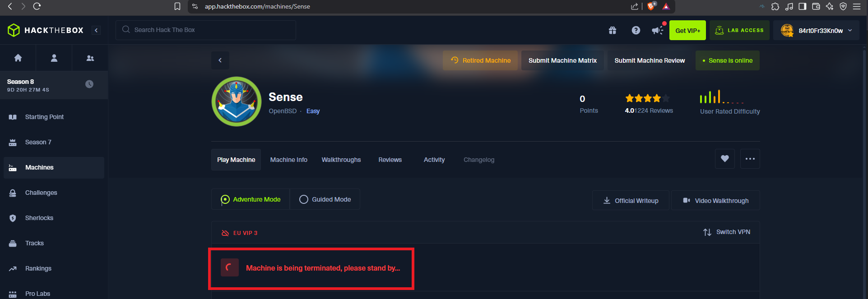Click the Sense is online status
The height and width of the screenshot is (299, 868).
click(728, 60)
